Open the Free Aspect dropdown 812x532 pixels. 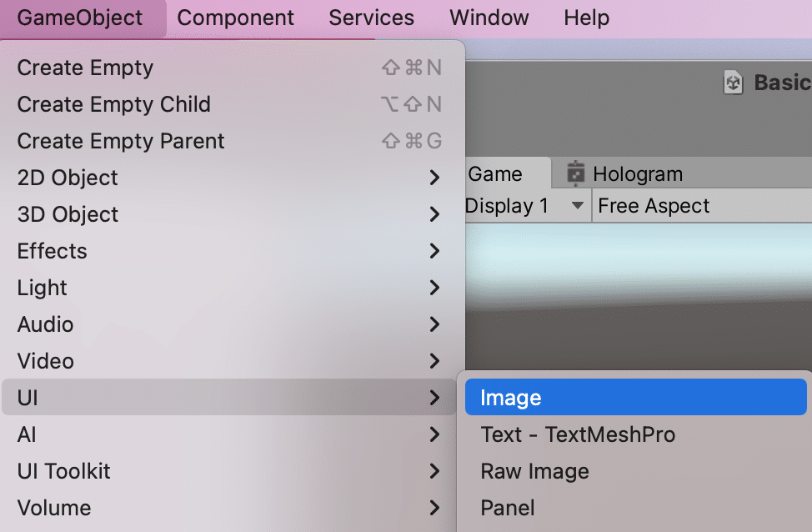tap(654, 206)
